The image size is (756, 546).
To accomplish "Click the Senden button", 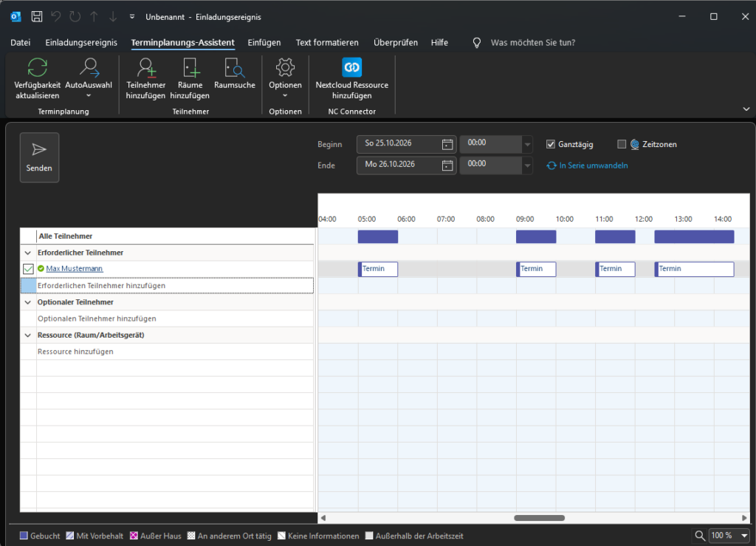I will point(40,157).
